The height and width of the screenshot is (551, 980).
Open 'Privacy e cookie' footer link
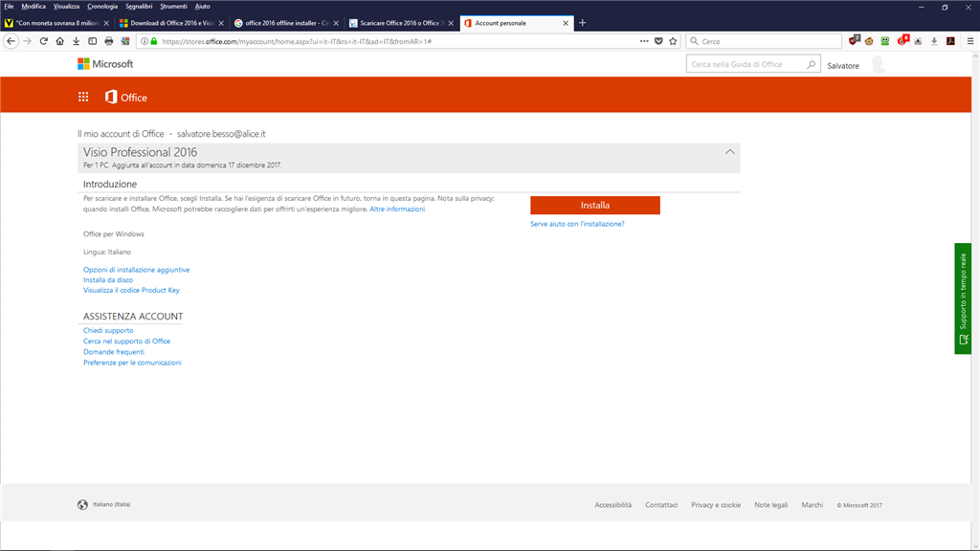716,505
